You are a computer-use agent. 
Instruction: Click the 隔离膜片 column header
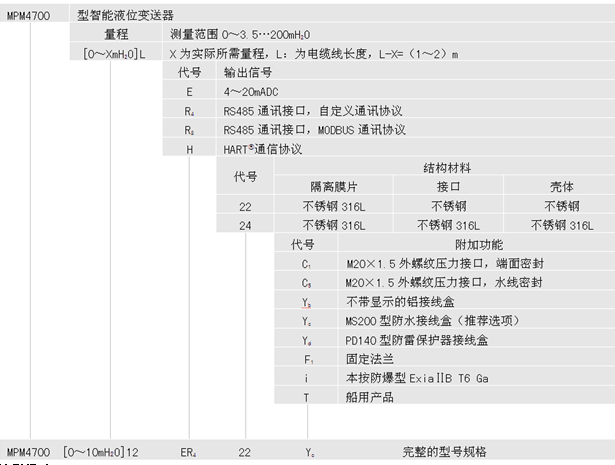click(333, 186)
